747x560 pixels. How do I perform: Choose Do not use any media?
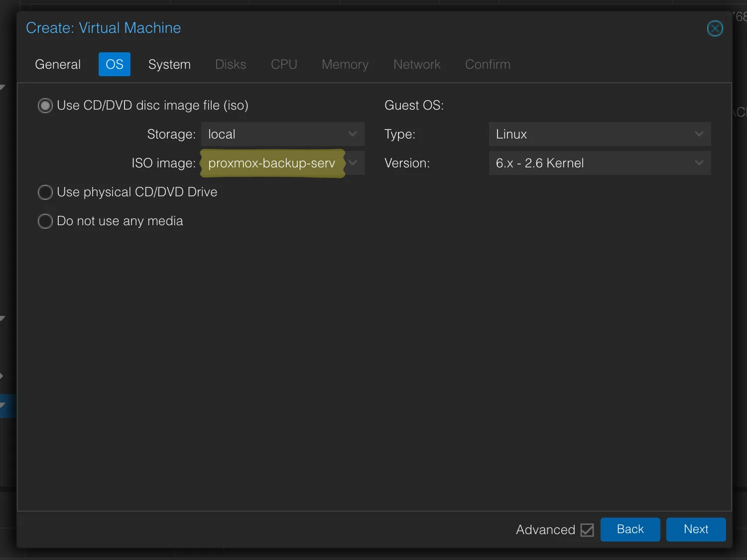(x=45, y=221)
